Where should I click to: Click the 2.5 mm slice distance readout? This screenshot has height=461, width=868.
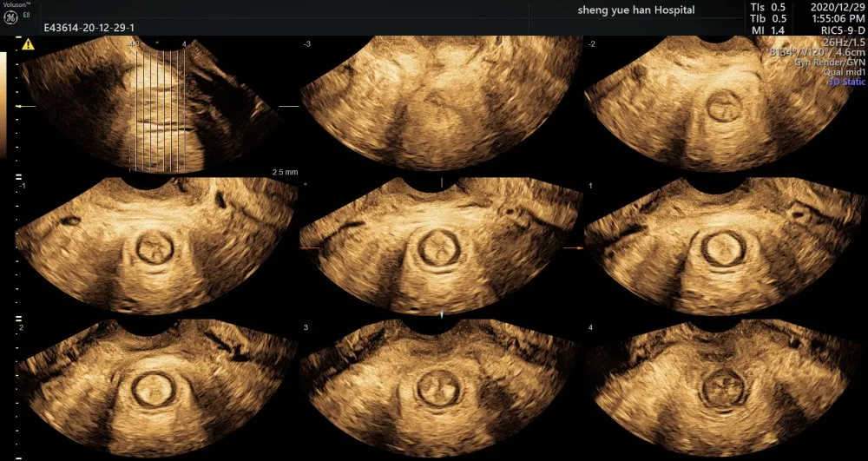point(285,172)
